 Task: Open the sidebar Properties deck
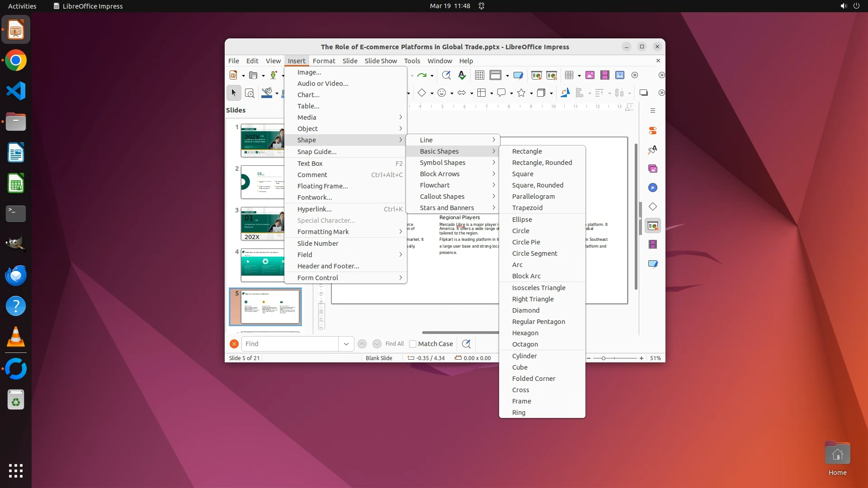coord(652,131)
